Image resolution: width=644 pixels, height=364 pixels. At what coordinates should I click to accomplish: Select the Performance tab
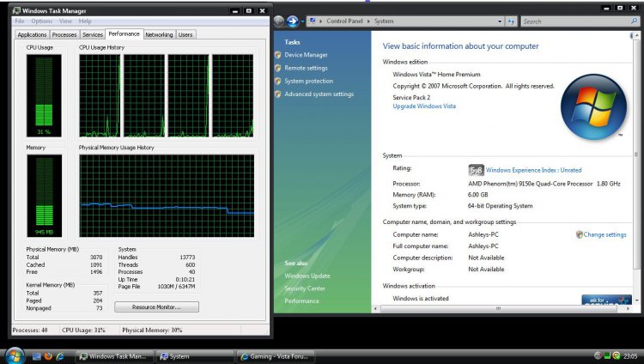[124, 33]
